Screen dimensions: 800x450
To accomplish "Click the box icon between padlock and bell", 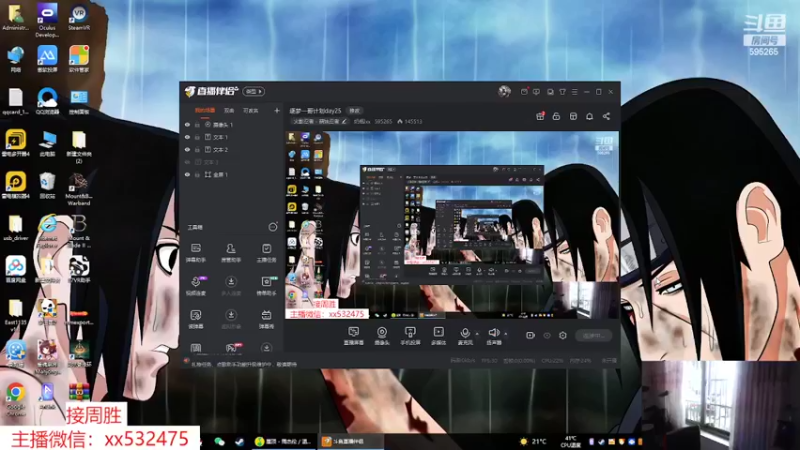I will (x=573, y=116).
